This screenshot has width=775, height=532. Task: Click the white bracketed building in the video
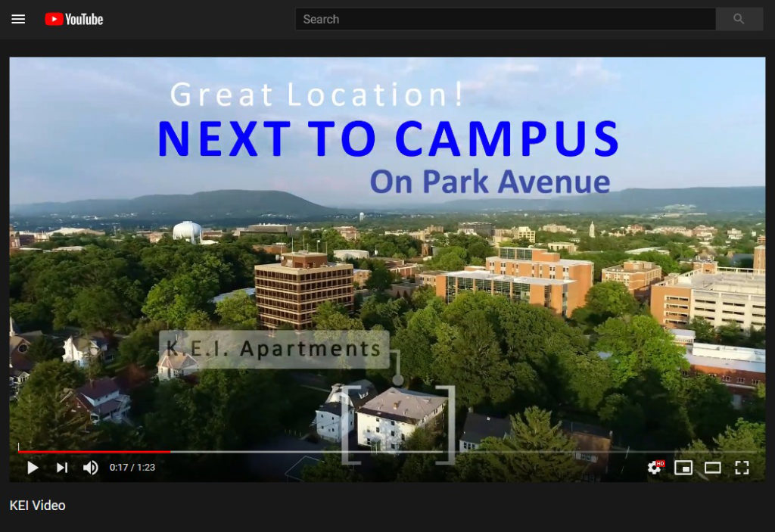(400, 418)
